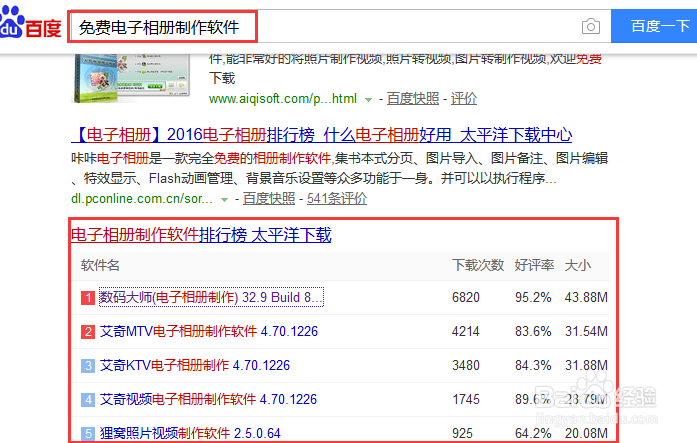This screenshot has height=443, width=697.
Task: Select download count 925
Action: [462, 433]
